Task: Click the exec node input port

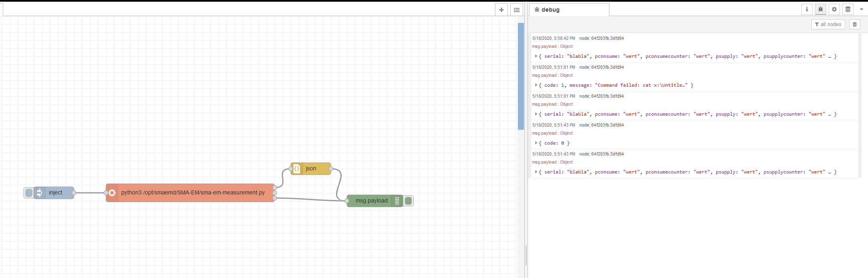Action: pyautogui.click(x=106, y=193)
